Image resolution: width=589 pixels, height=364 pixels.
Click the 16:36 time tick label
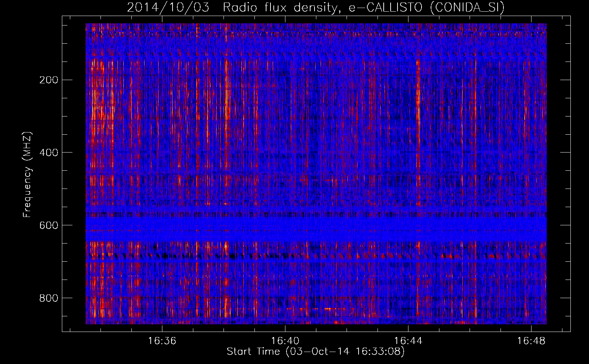click(x=162, y=341)
